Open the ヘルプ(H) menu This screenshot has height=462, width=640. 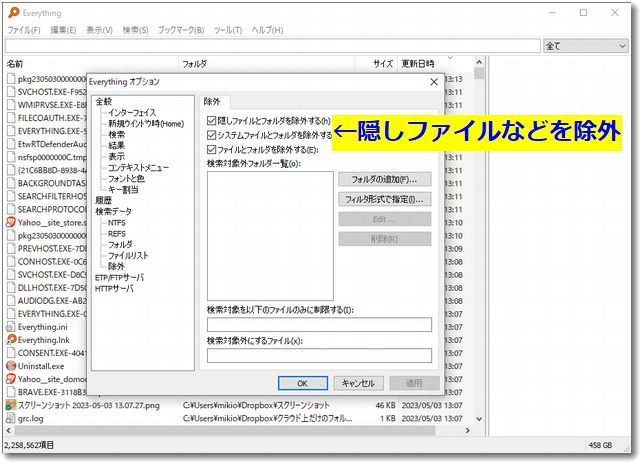click(x=267, y=30)
